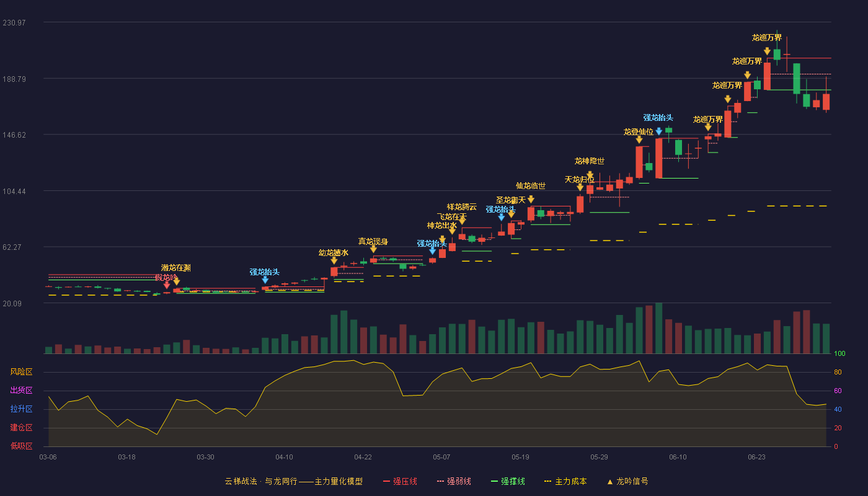
Task: Click the blue arrow beside 圣龙御天 arrow
Action: coord(501,217)
